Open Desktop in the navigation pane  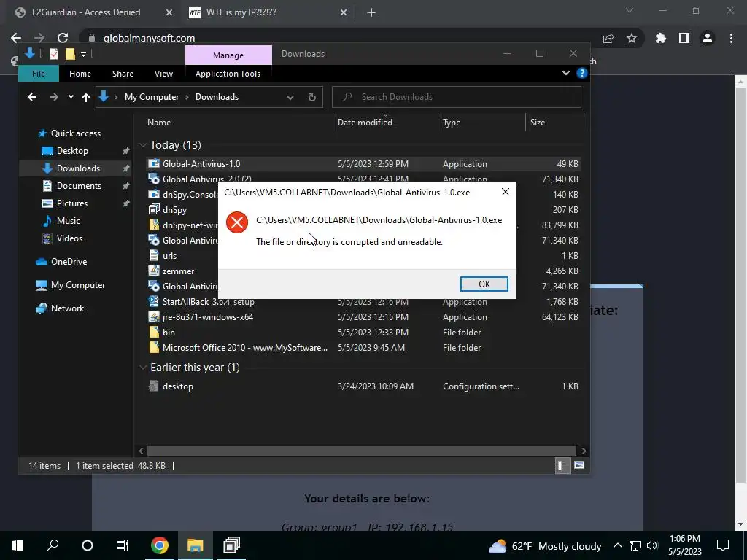[72, 151]
